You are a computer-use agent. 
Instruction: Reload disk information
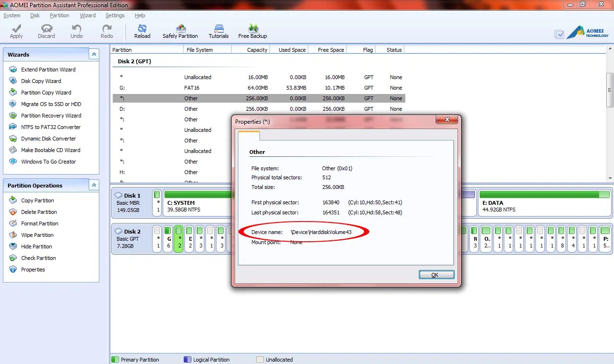pos(142,30)
